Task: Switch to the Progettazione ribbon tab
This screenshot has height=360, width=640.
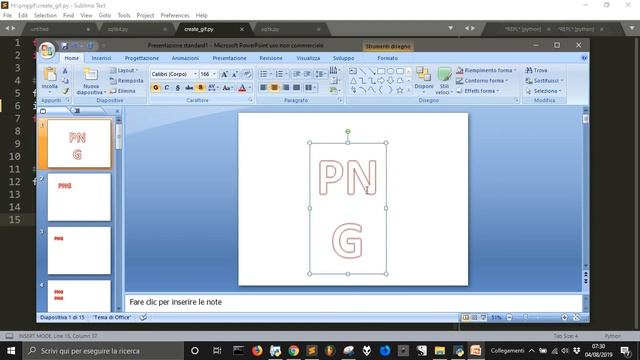Action: 142,58
